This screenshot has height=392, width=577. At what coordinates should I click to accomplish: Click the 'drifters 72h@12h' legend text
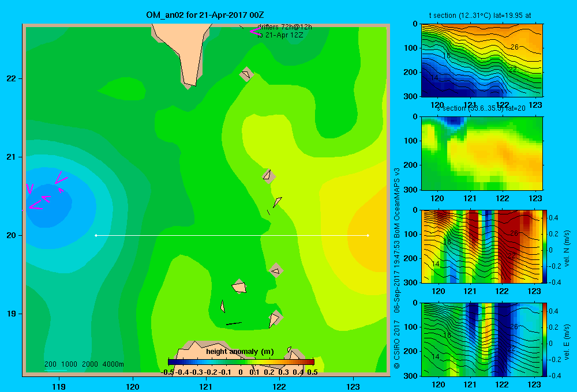coord(284,27)
